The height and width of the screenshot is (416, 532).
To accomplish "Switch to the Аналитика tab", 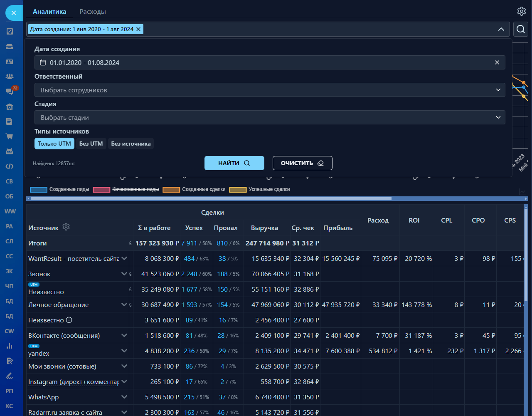I will (x=49, y=12).
